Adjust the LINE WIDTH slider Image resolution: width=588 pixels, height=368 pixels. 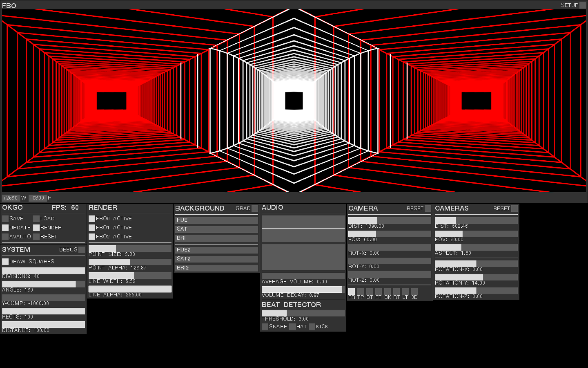130,275
